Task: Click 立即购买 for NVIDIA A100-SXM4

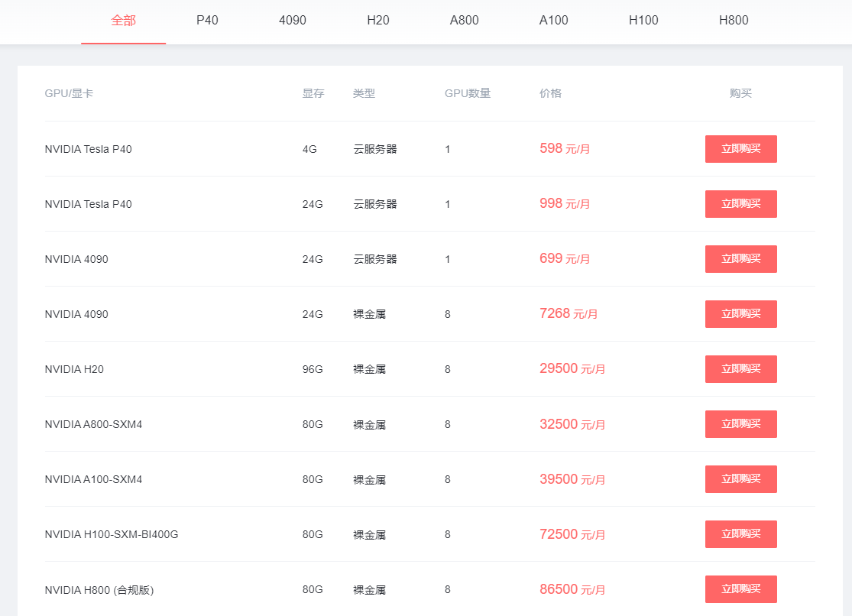Action: [x=740, y=479]
